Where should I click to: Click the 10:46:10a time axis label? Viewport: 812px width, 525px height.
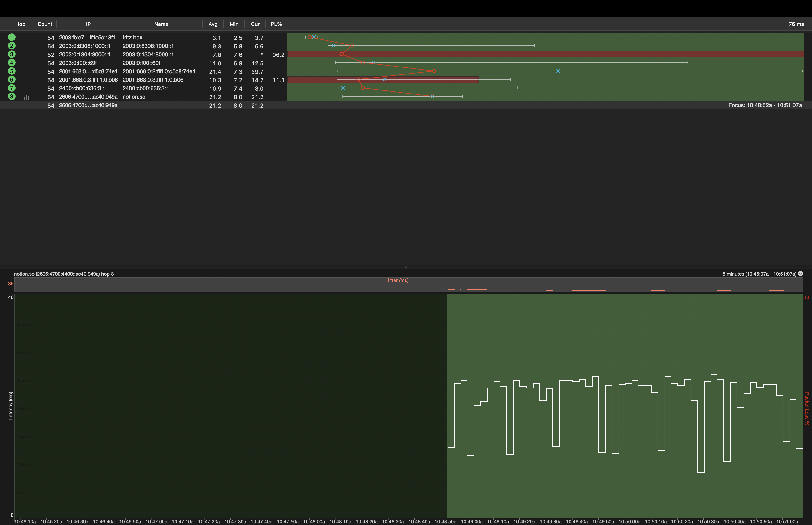pos(25,521)
